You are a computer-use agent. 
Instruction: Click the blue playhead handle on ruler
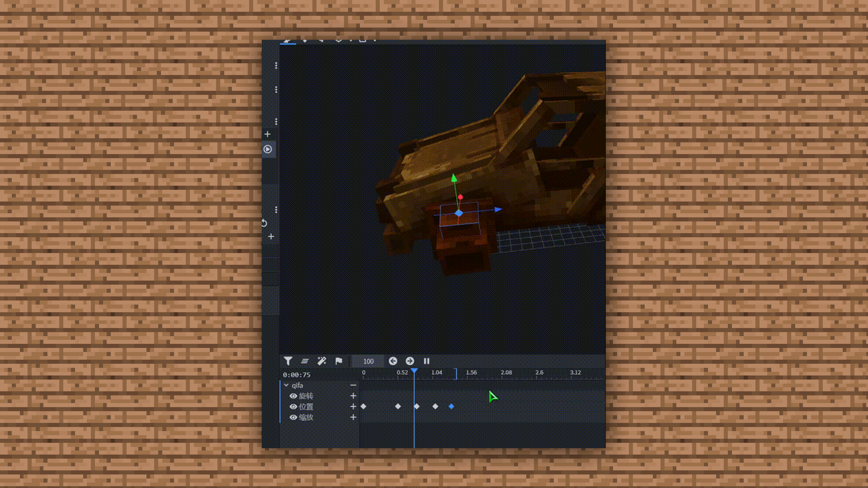coord(414,371)
